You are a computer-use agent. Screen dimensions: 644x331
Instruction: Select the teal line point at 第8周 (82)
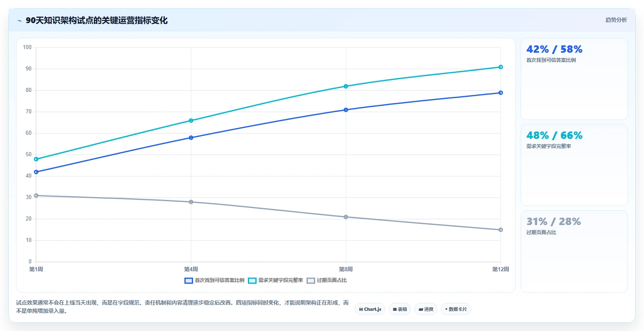click(x=346, y=86)
